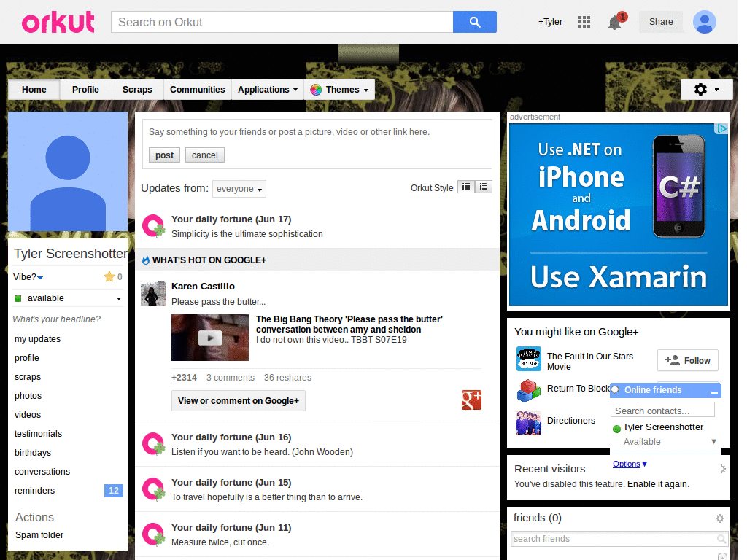
Task: Open the account avatar in the header
Action: (x=705, y=22)
